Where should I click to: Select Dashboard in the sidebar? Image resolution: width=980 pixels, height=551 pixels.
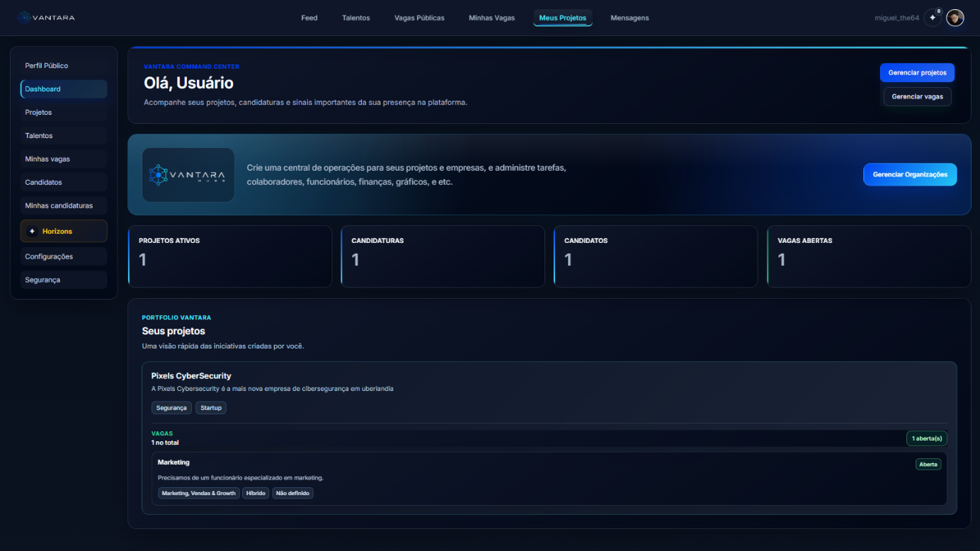click(64, 89)
